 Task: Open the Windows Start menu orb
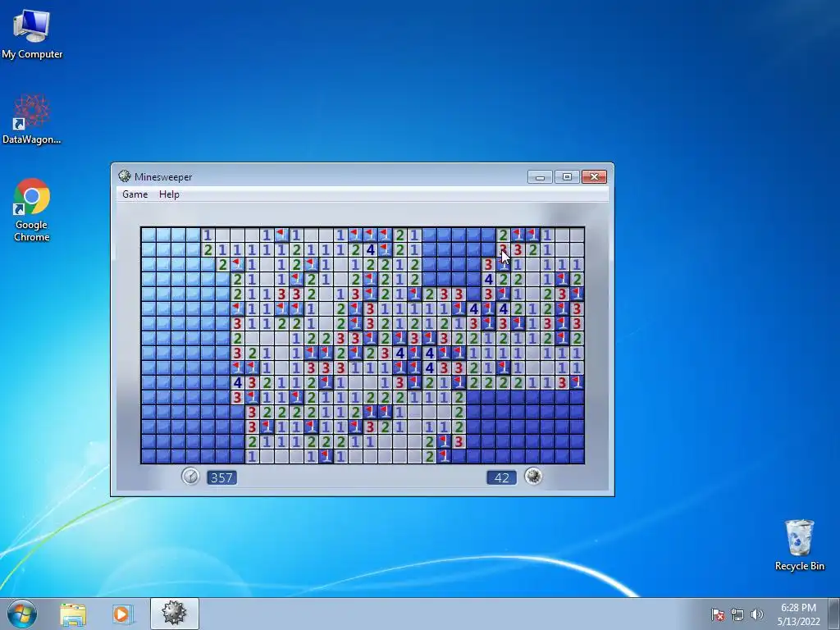pyautogui.click(x=22, y=614)
